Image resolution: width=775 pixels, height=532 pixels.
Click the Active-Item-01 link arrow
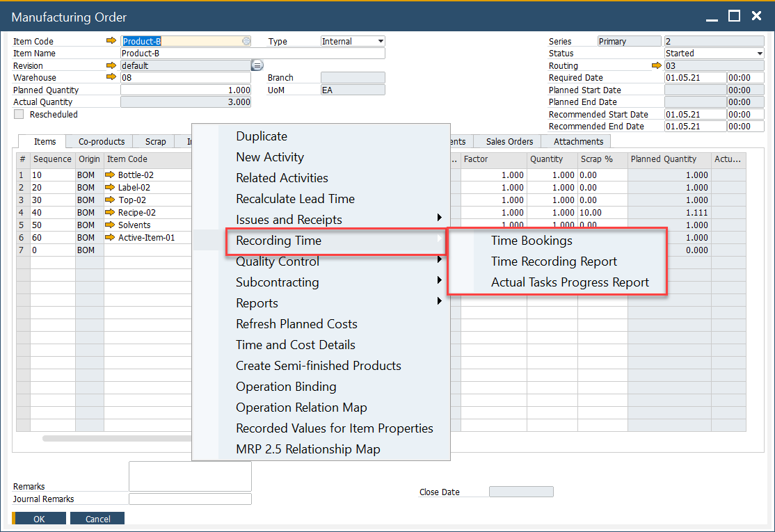(x=110, y=238)
